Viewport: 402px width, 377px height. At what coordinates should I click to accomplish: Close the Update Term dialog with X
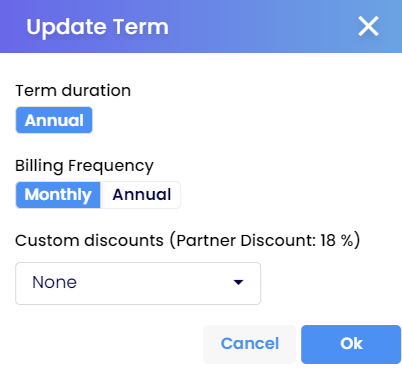[368, 26]
